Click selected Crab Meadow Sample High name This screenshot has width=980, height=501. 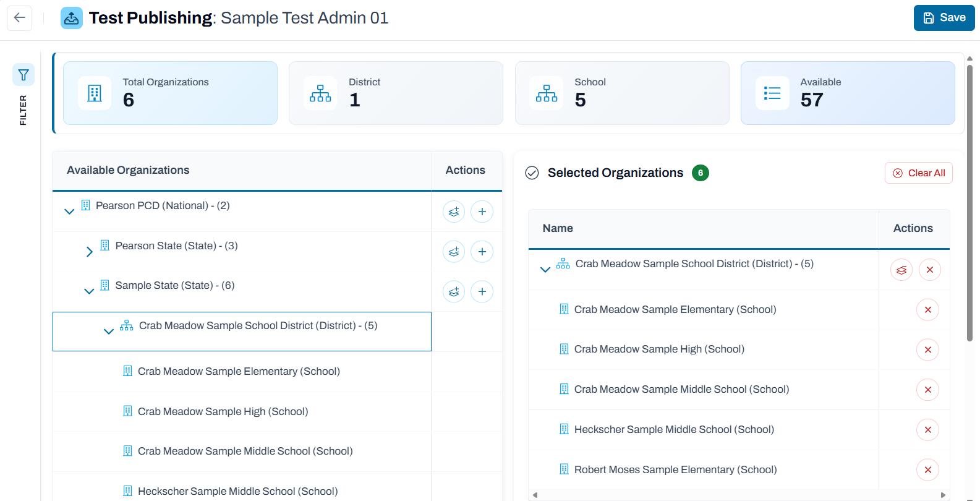tap(659, 349)
